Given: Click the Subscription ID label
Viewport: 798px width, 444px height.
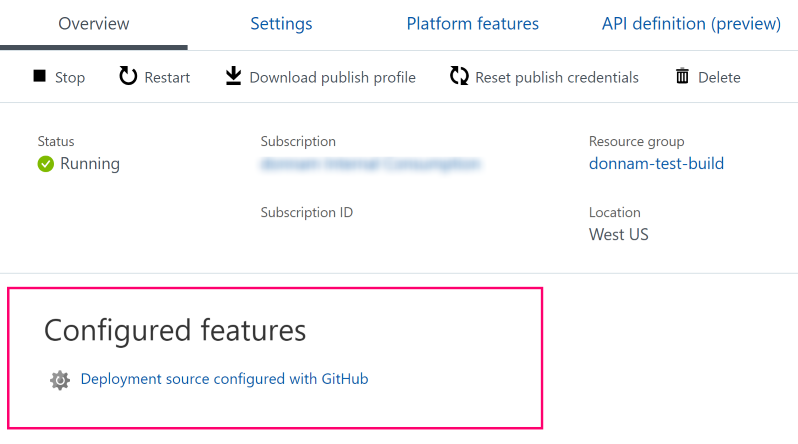Looking at the screenshot, I should pyautogui.click(x=306, y=212).
